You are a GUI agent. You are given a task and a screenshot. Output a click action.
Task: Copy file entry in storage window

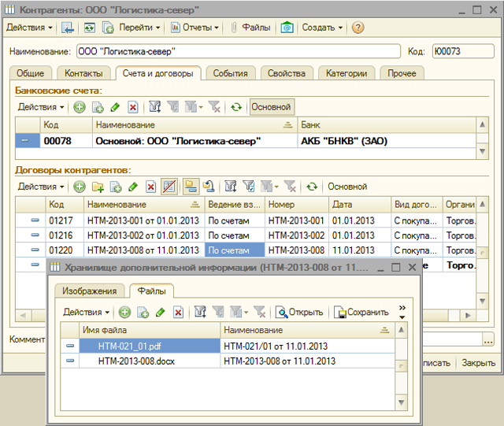tap(143, 312)
